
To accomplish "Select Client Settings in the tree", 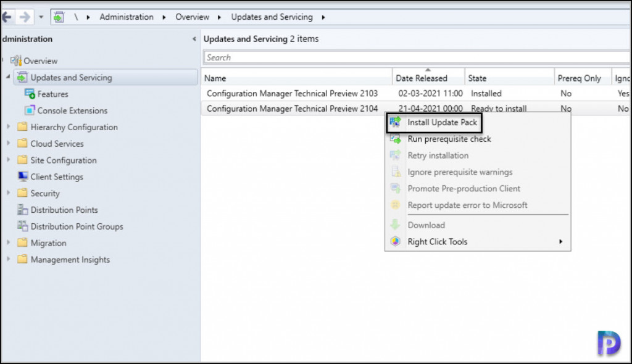I will coord(57,176).
